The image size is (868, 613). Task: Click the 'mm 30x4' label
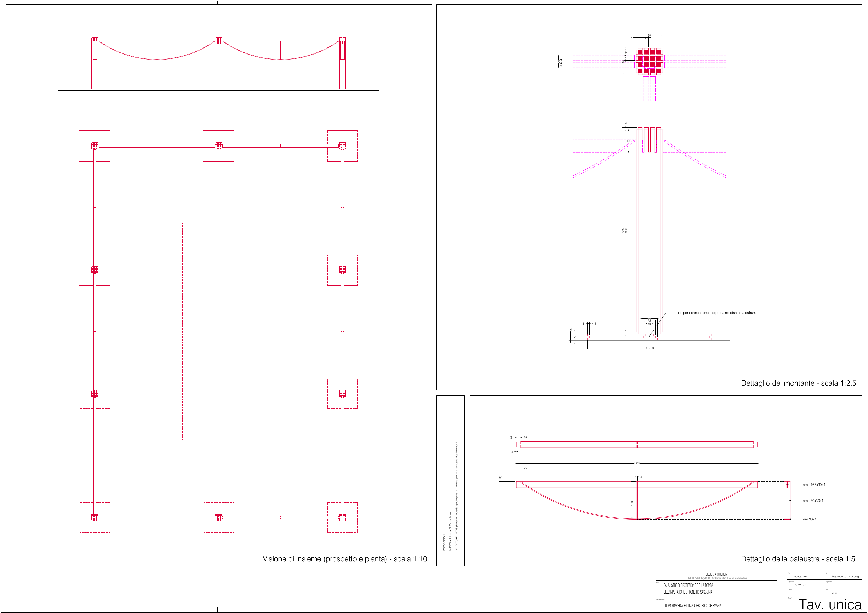809,519
